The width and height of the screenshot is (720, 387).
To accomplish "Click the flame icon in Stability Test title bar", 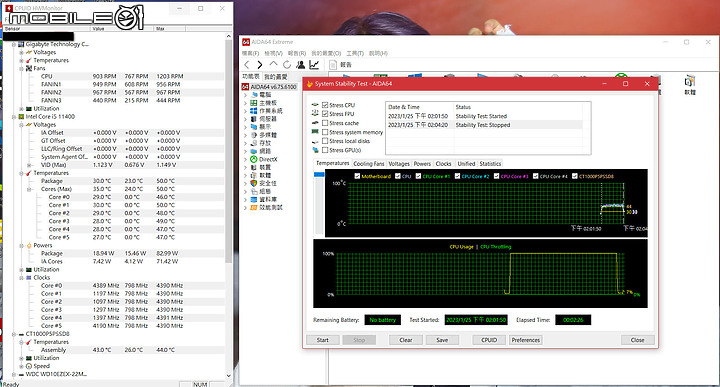I will pyautogui.click(x=309, y=84).
